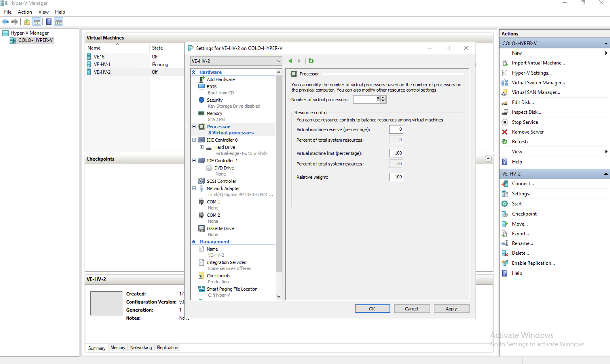Click Enable Replication action

(x=533, y=263)
